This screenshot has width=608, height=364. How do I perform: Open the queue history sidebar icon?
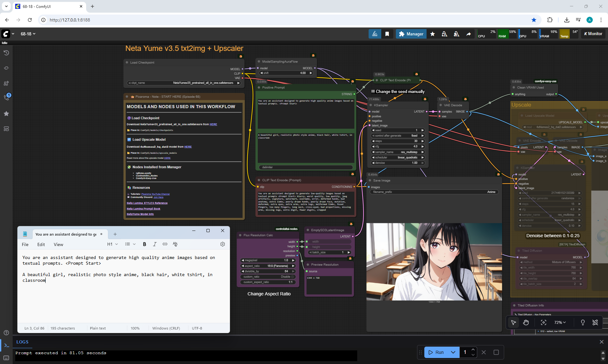point(6,53)
